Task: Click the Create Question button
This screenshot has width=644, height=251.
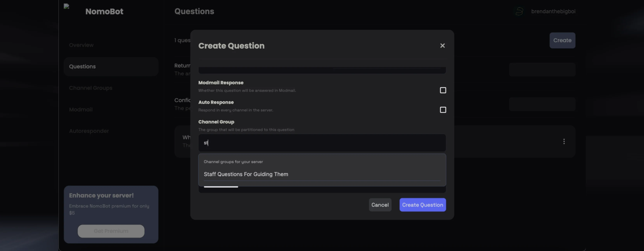Action: [x=422, y=205]
